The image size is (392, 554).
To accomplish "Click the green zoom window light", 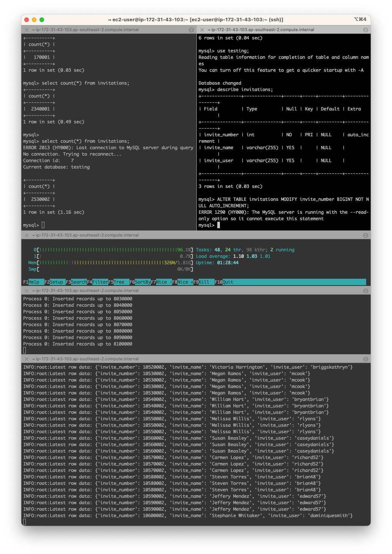I will coord(42,20).
